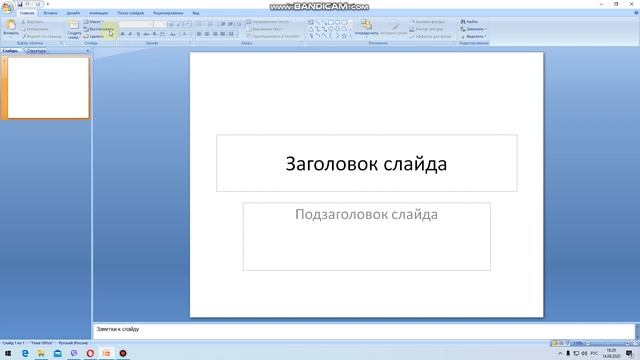This screenshot has width=640, height=360.
Task: Click Align Text Left icon
Action: [x=199, y=34]
